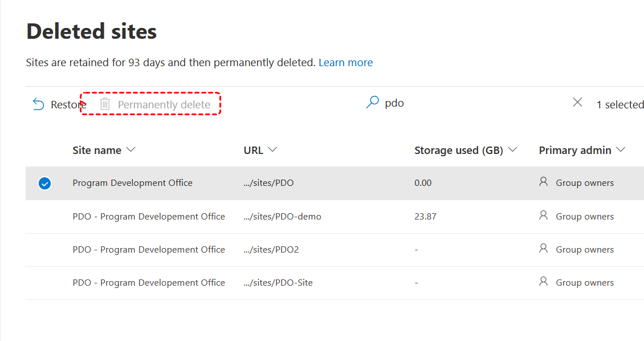Open the URL column dropdown chevron
The image size is (644, 341).
pyautogui.click(x=272, y=150)
